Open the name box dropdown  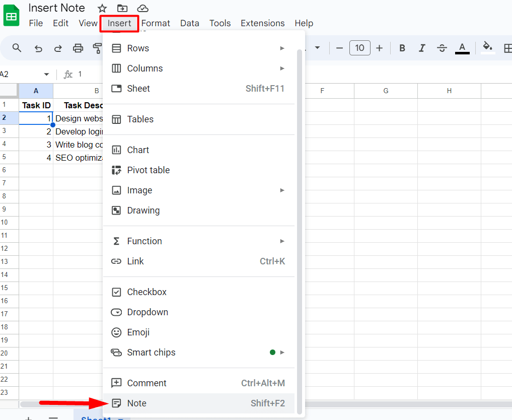[x=46, y=73]
